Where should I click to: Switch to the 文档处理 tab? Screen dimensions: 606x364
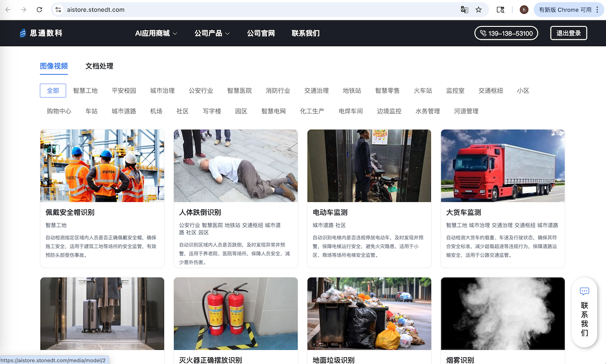click(99, 66)
